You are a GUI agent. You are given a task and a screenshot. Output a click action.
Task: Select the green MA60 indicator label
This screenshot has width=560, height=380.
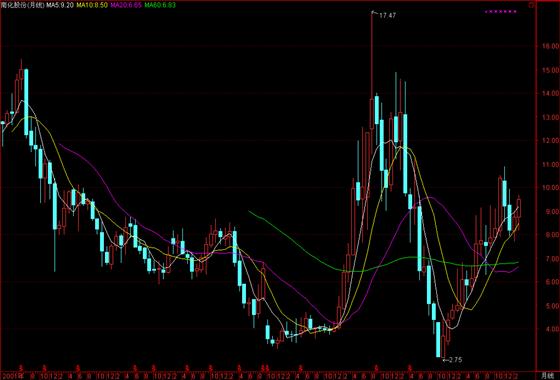pos(160,5)
